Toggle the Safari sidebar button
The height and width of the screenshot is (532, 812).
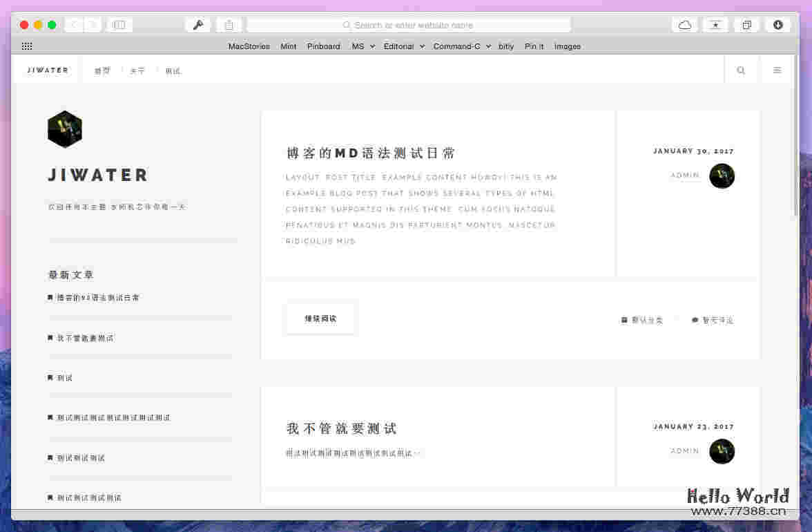[x=119, y=25]
